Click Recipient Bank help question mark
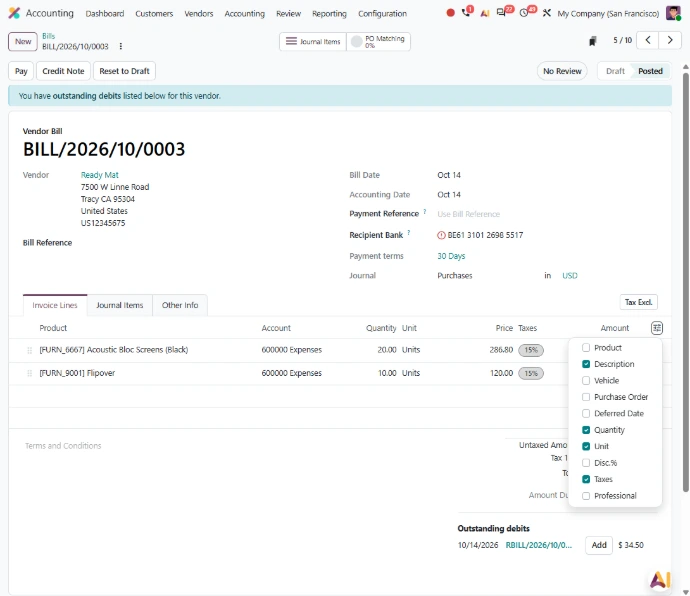 [409, 233]
